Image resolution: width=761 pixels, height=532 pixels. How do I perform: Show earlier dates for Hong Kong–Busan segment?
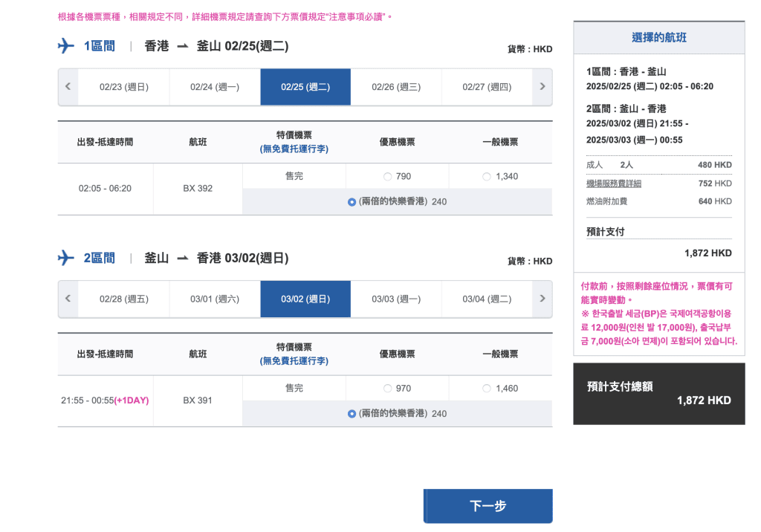point(68,87)
